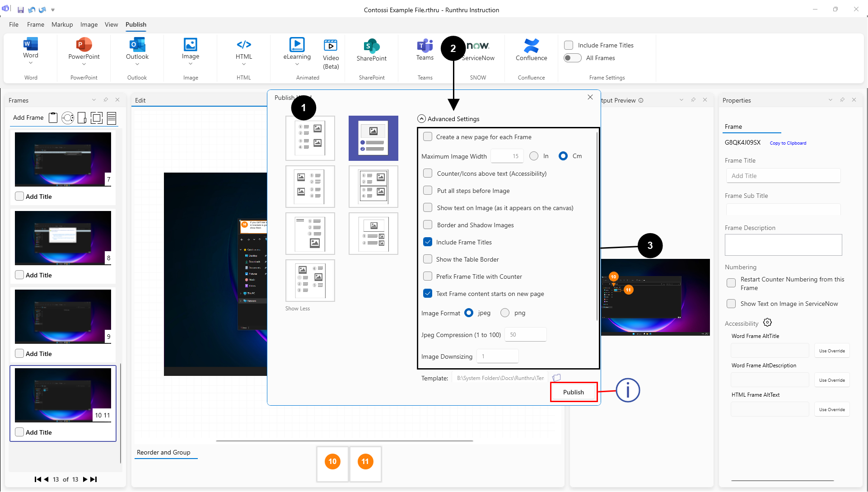Open the Markup menu tab
This screenshot has height=492, width=868.
pos(62,24)
